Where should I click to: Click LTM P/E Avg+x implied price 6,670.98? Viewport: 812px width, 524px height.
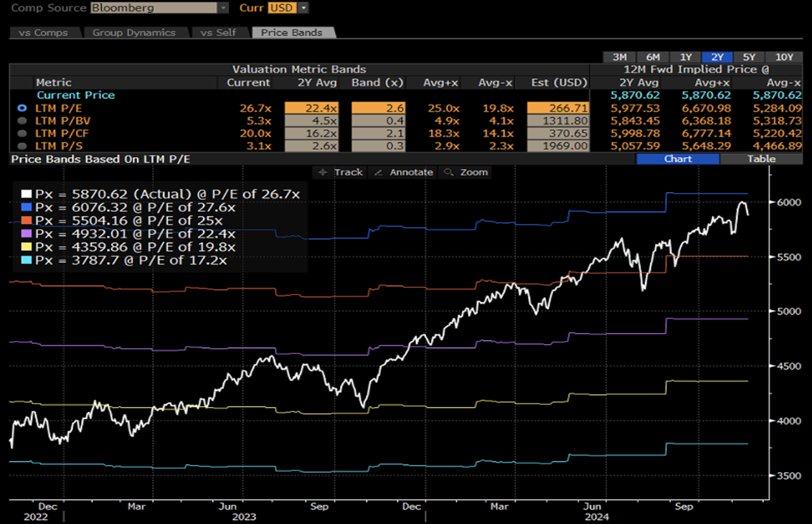707,108
